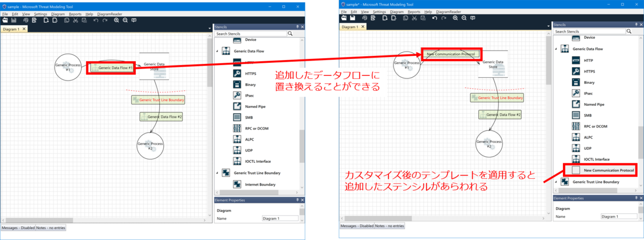Open Reports menu in right window
The height and width of the screenshot is (240, 644).
coord(414,11)
